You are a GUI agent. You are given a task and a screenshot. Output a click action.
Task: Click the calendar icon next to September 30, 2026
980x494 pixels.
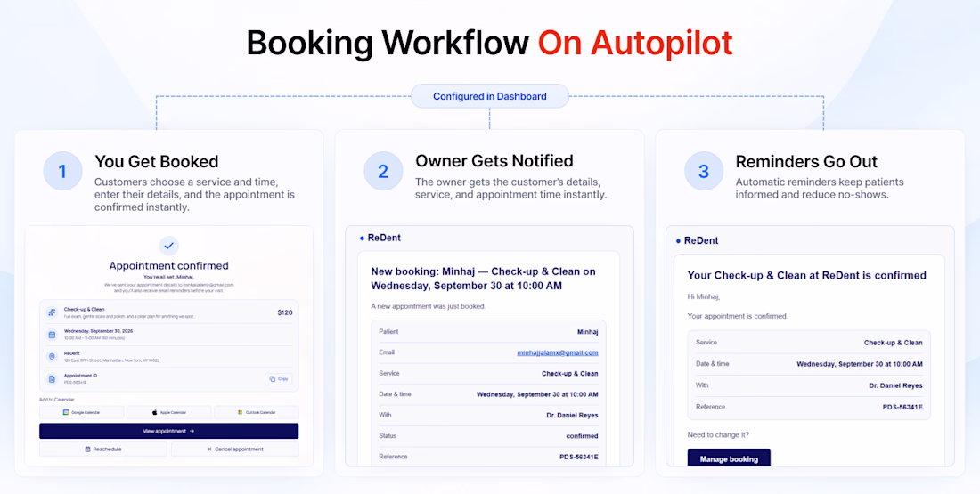point(52,334)
